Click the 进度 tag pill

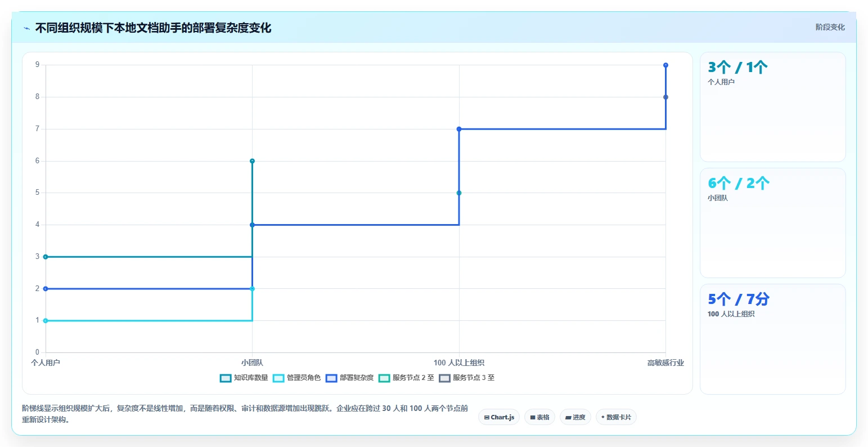[575, 417]
